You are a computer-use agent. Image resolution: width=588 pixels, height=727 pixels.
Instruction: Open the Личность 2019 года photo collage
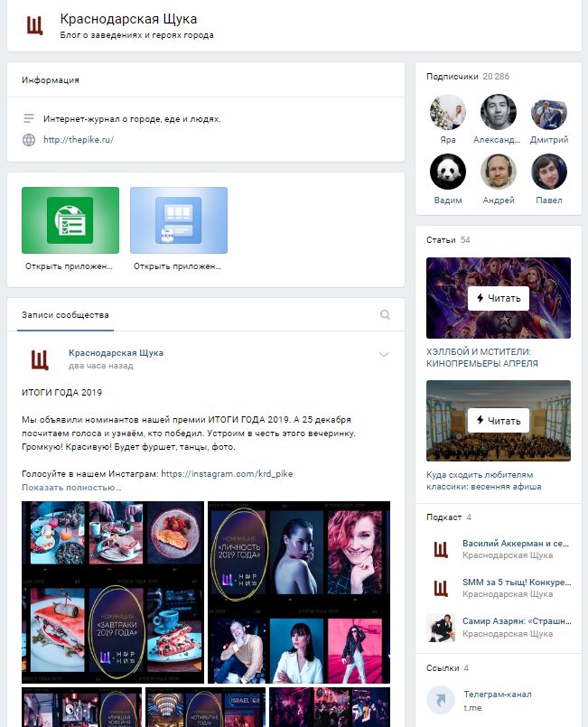(x=299, y=592)
